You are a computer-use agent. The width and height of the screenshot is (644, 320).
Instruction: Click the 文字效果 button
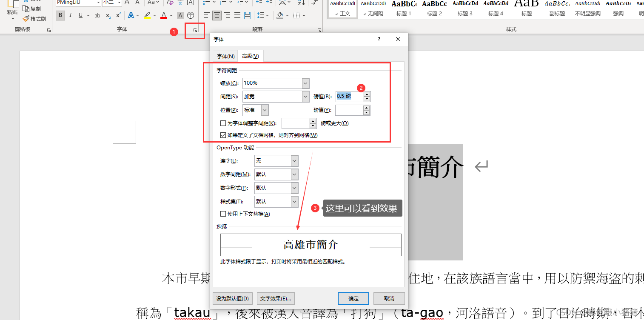click(x=276, y=298)
